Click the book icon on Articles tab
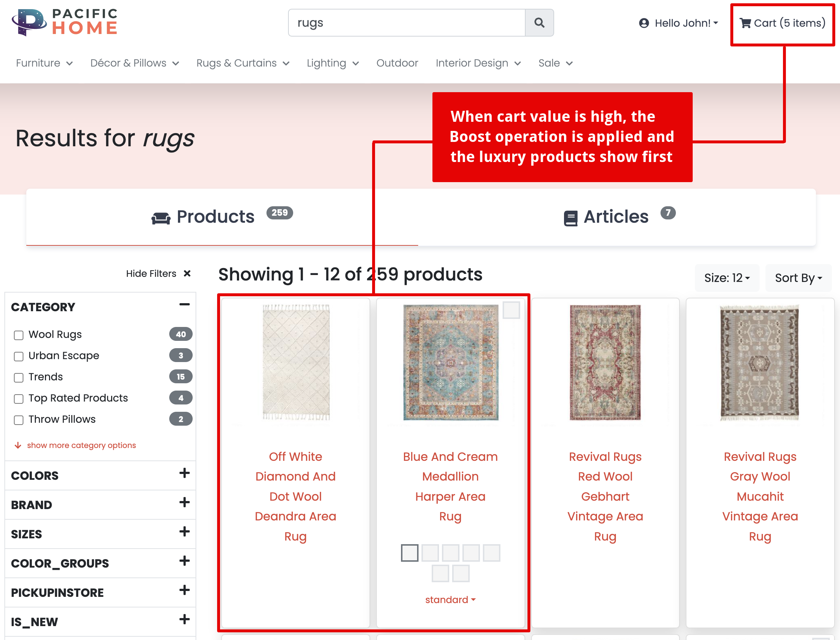Image resolution: width=840 pixels, height=640 pixels. point(570,218)
